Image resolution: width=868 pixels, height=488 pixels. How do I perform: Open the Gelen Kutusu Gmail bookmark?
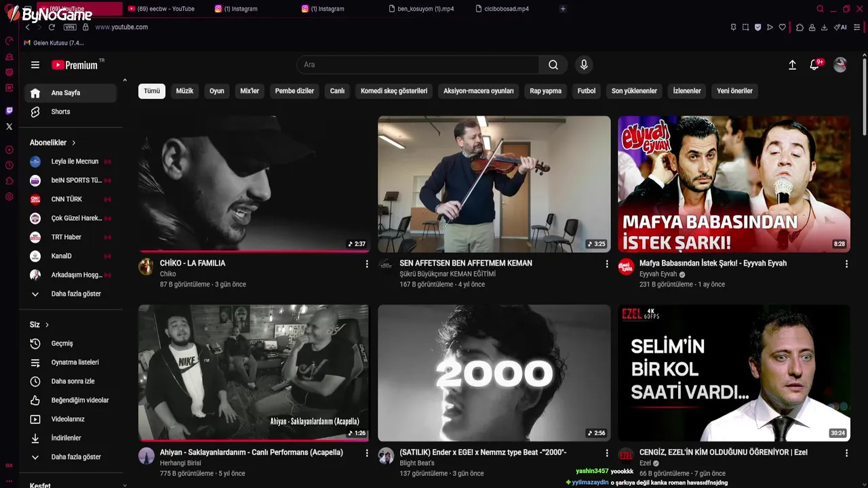54,43
